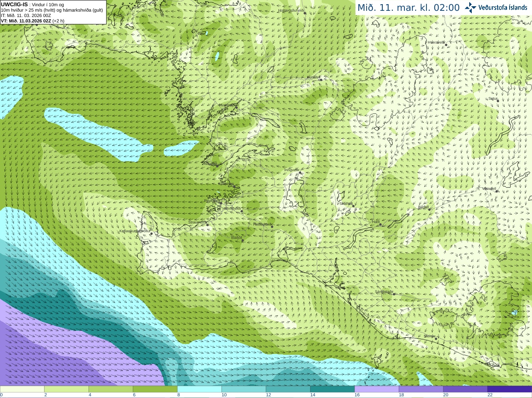Screen dimensions: 532x398
Task: Click the Setur station label
Action: click(x=493, y=98)
